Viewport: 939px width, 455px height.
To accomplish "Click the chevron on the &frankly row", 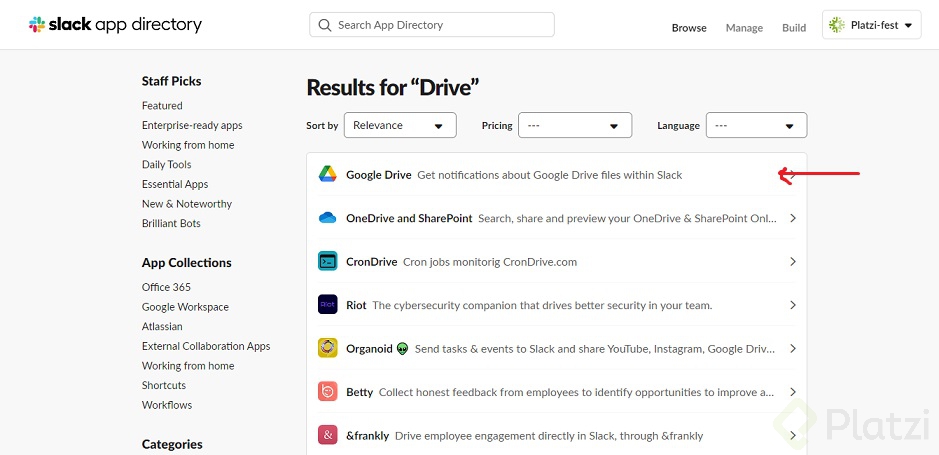I will (793, 435).
